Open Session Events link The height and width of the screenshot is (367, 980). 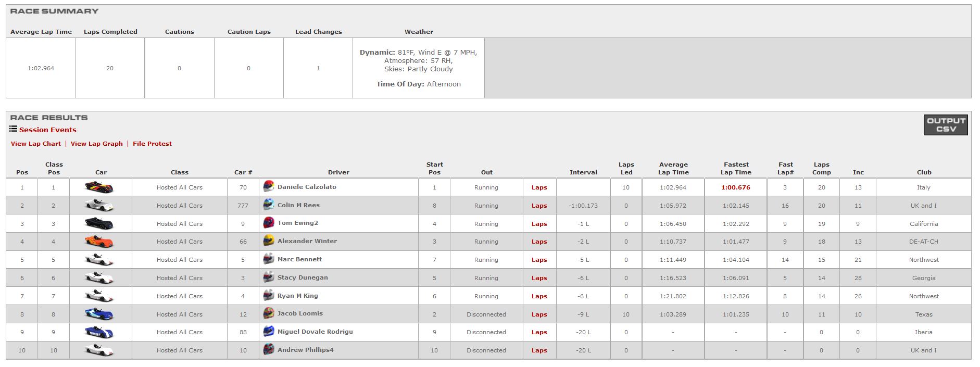click(48, 130)
